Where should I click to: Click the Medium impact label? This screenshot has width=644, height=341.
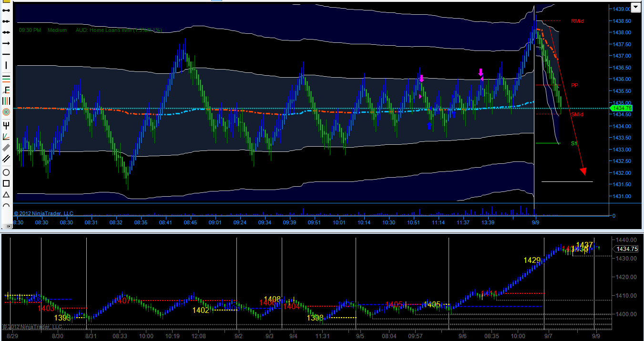click(x=57, y=30)
